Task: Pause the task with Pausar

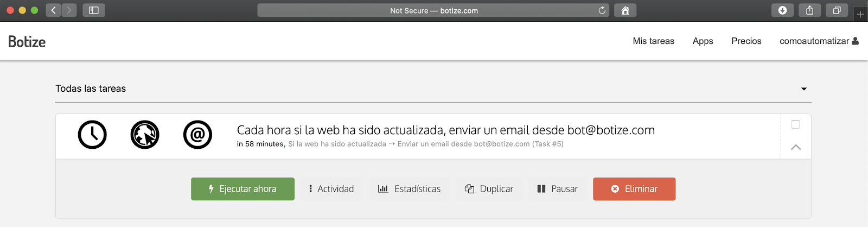Action: point(557,189)
